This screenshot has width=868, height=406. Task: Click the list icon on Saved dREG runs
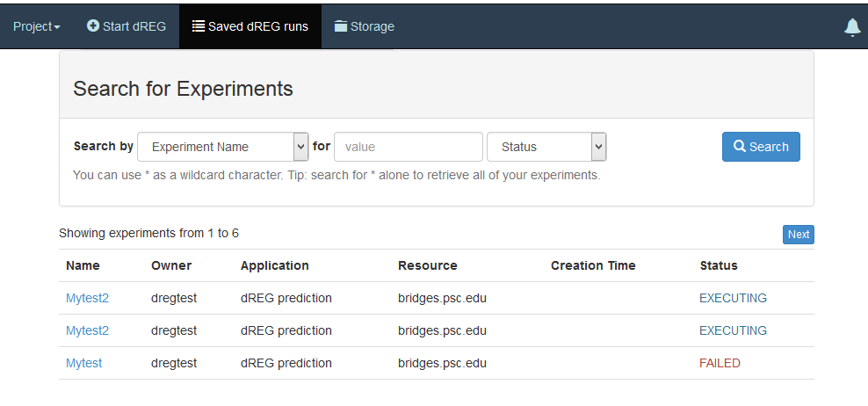pos(199,26)
